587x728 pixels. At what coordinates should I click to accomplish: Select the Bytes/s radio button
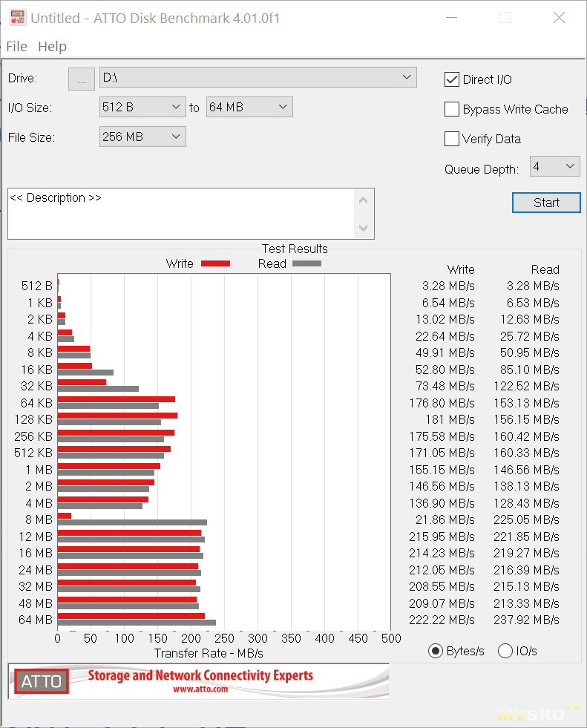(x=435, y=652)
